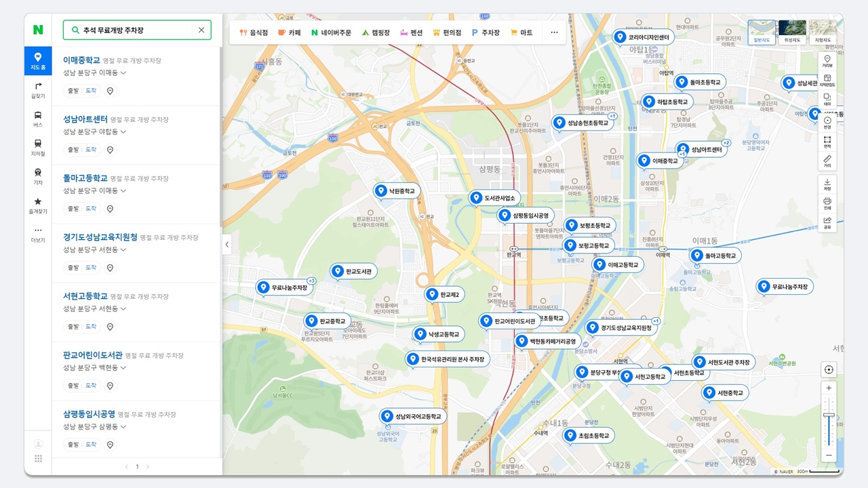Click the map zoom level slider handle
Viewport: 868px width, 488px height.
click(829, 415)
